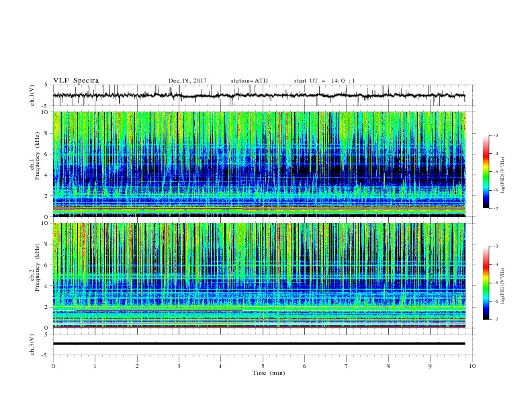The width and height of the screenshot is (532, 411).
Task: Click the flat ch.3 voltage trace
Action: tap(259, 344)
